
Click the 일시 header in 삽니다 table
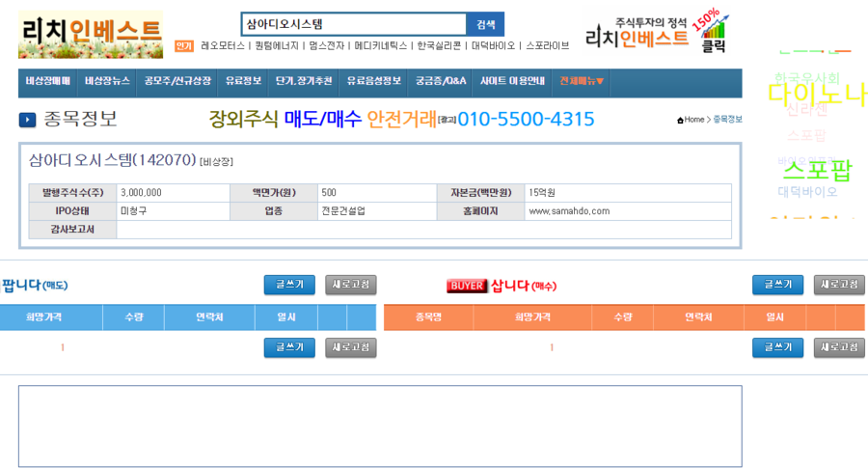(775, 317)
